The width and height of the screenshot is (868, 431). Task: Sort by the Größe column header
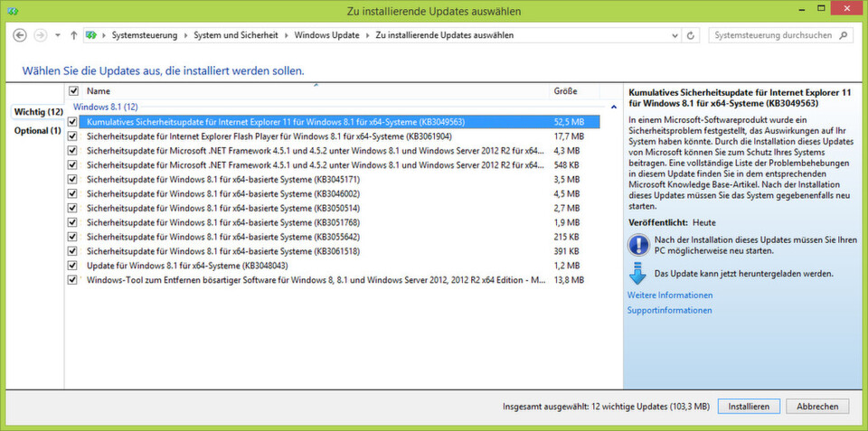point(574,90)
